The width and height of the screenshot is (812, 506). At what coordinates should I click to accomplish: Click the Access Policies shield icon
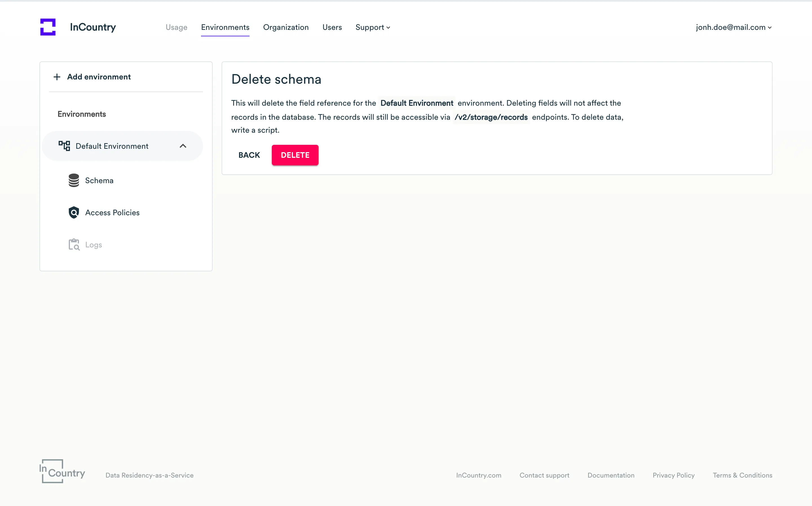pyautogui.click(x=74, y=212)
